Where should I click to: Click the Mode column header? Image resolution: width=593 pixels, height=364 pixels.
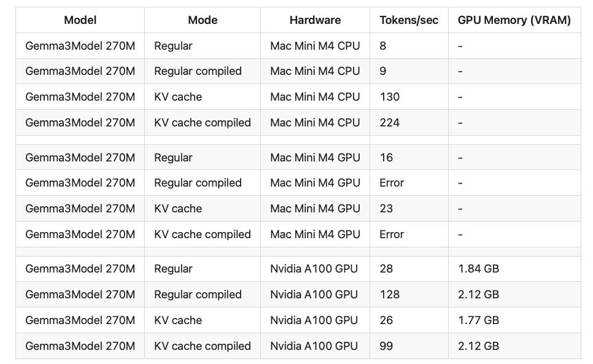coord(203,20)
